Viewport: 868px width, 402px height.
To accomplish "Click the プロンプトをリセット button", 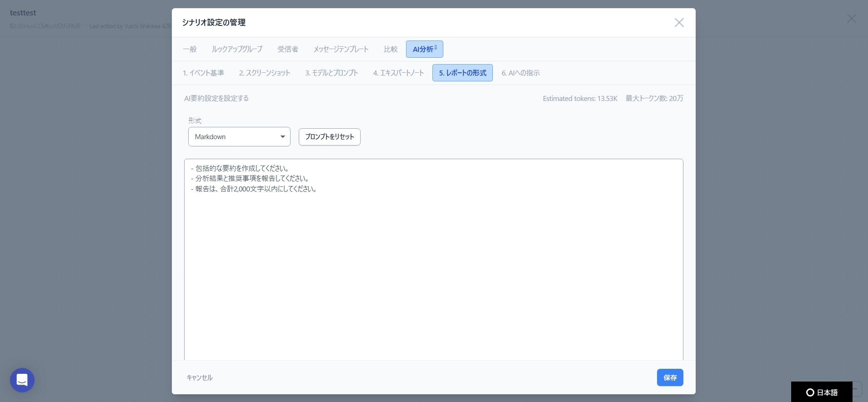I will 329,137.
